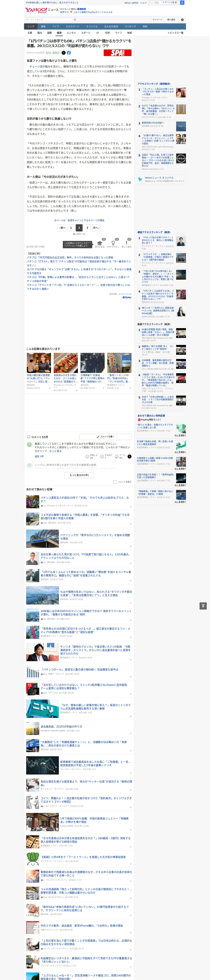The image size is (210, 980).
Task: Open the ニトリ storefront article thumbnail
Action: tap(42, 709)
